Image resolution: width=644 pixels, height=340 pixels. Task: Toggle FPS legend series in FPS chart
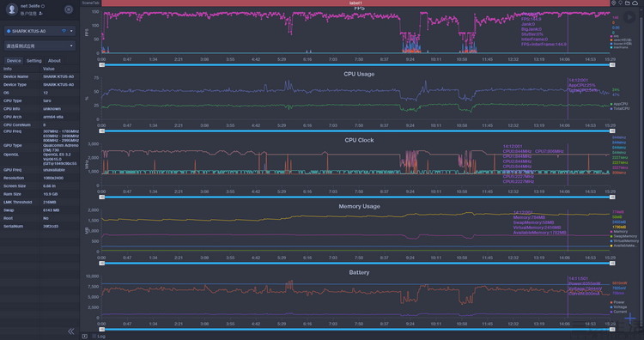(616, 37)
